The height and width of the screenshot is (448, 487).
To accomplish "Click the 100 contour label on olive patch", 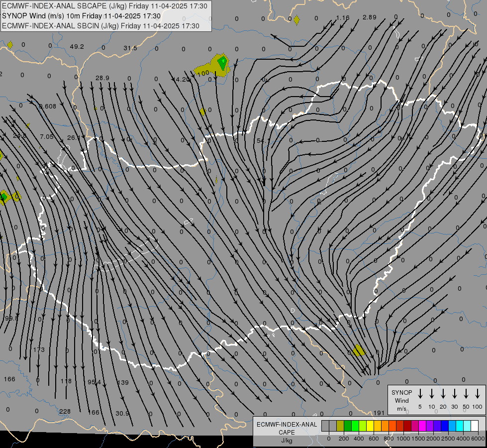I will (203, 73).
